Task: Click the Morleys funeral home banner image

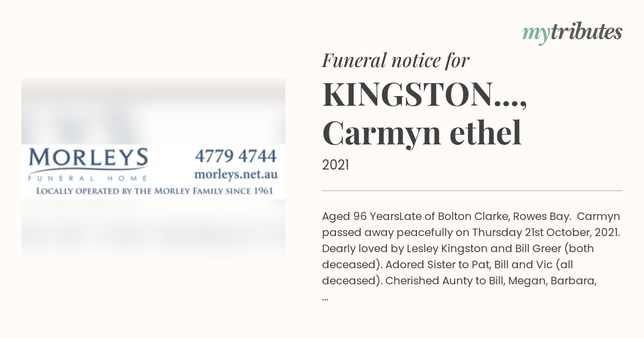Action: click(x=153, y=171)
